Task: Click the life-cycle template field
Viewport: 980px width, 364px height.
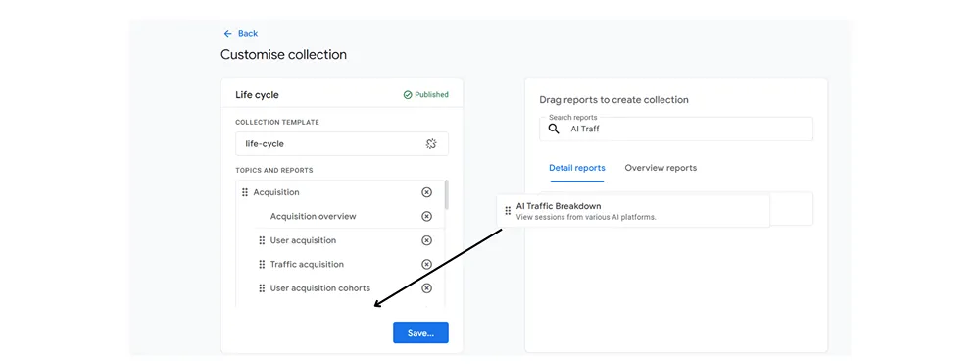Action: (342, 144)
